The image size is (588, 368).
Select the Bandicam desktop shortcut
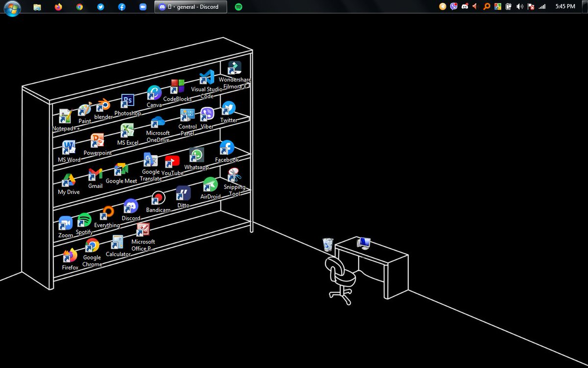point(158,202)
